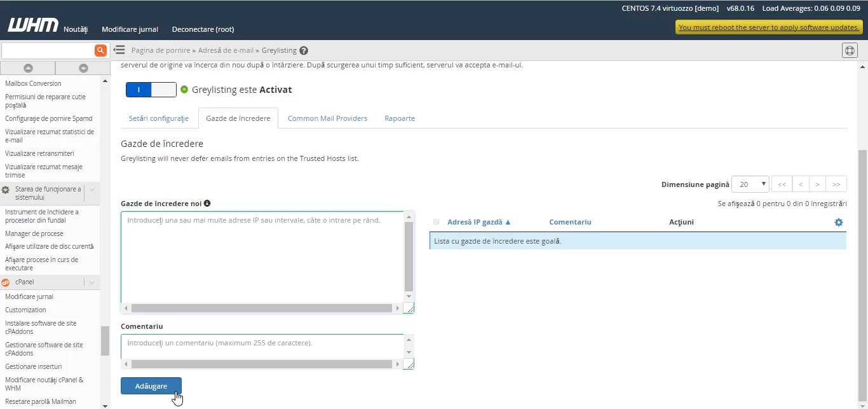Click the WHM logo
868x409 pixels.
tap(32, 25)
